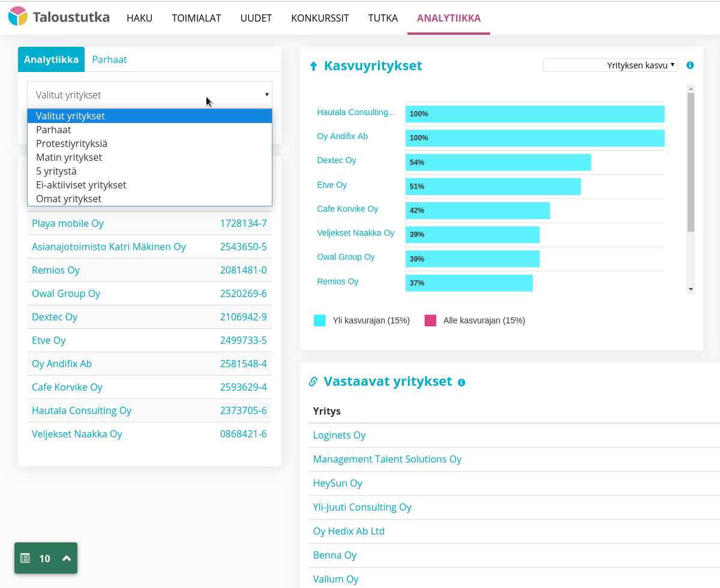
Task: Navigate to KONKURSSIT
Action: pyautogui.click(x=320, y=18)
